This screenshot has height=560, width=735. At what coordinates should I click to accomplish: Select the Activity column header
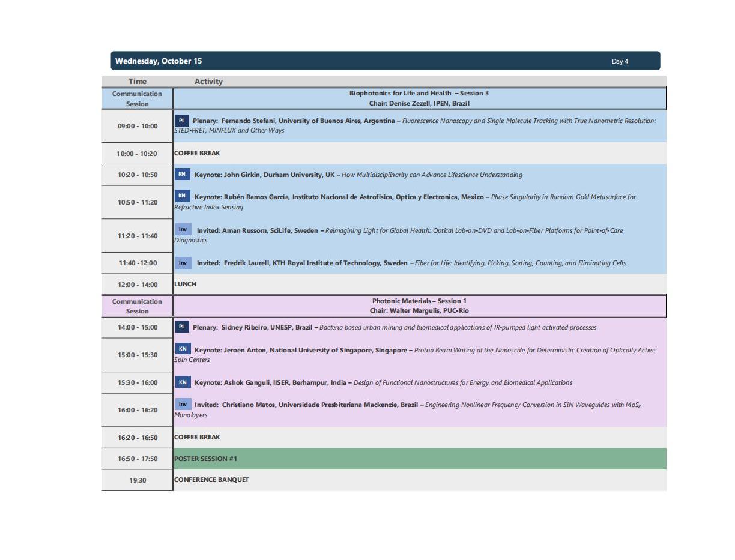click(x=208, y=82)
